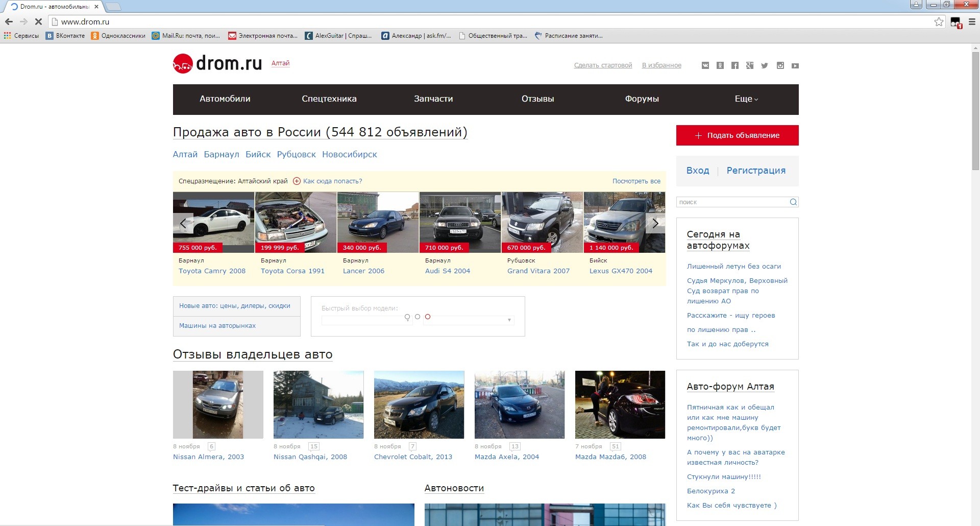Open forum topic Стукнули машину!!!!!
Screen dimensions: 980x526
(724, 477)
